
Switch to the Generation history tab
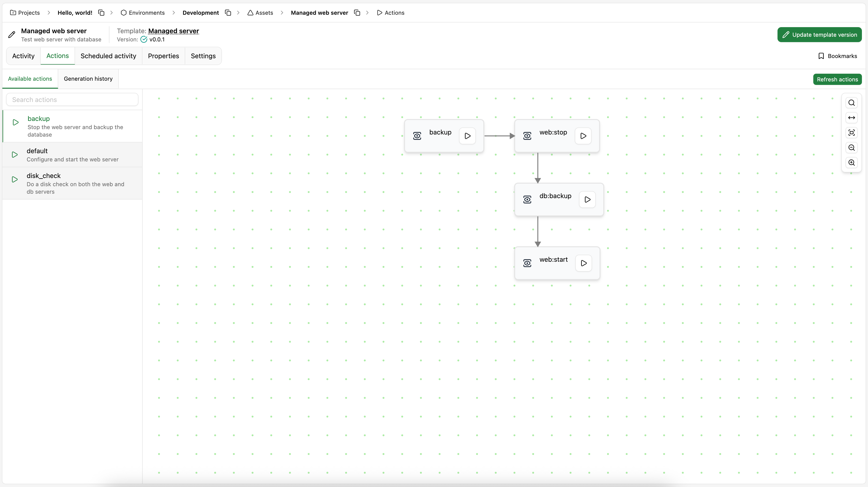88,79
